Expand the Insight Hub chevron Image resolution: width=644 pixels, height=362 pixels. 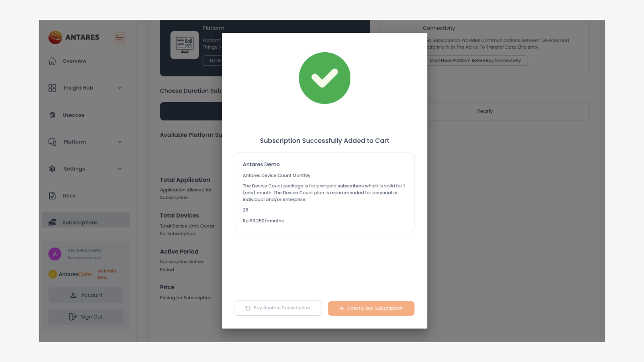(x=120, y=88)
